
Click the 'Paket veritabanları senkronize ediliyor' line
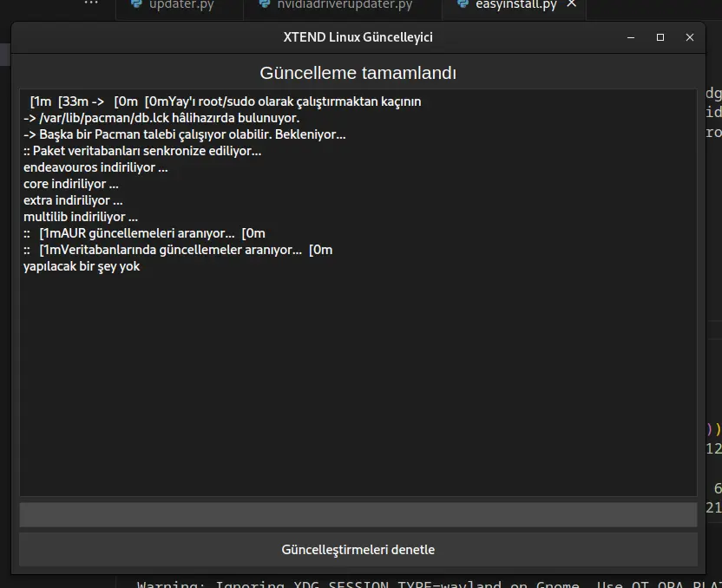pos(142,151)
